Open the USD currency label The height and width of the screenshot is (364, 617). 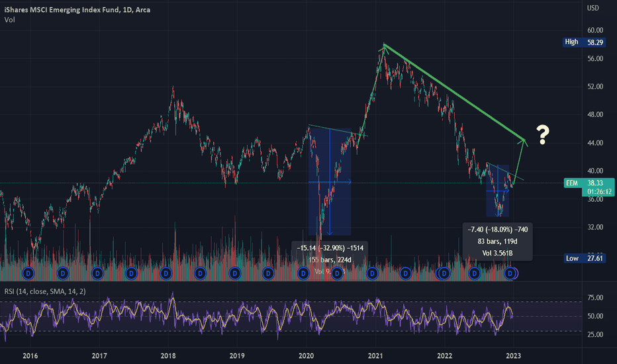click(593, 8)
